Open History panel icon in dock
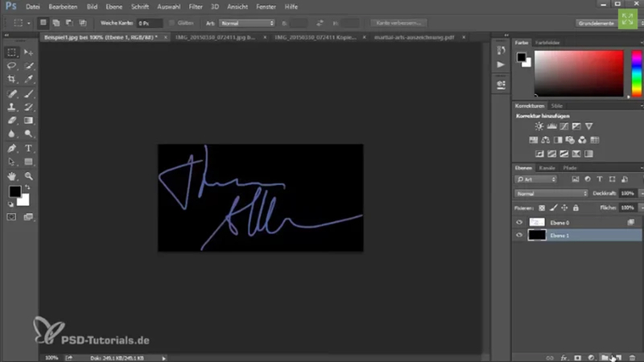Screen dimensions: 644x362 (x=501, y=51)
